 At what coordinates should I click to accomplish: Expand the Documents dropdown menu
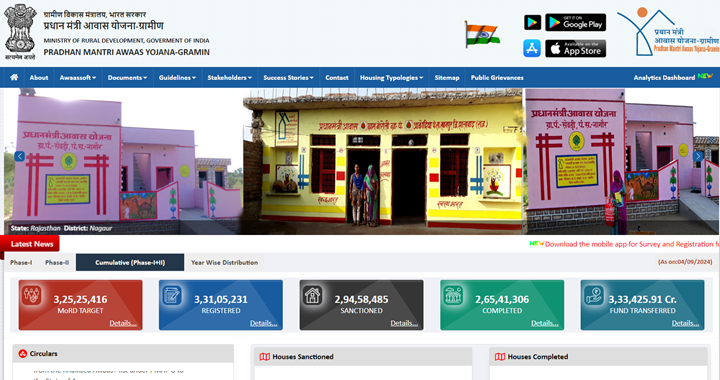pyautogui.click(x=127, y=78)
